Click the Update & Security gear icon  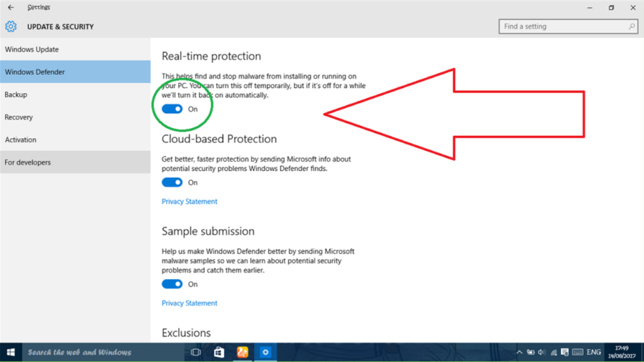pos(11,26)
